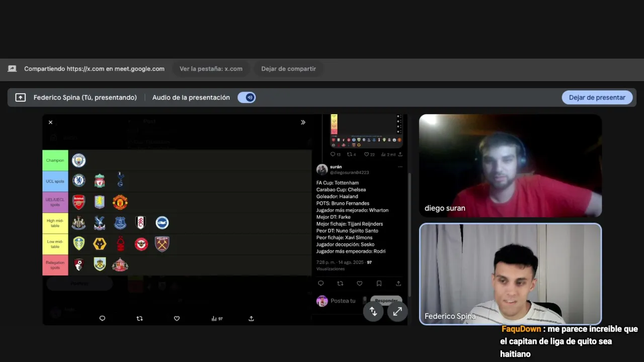Like the post from image viewer bar
The height and width of the screenshot is (362, 644).
177,318
